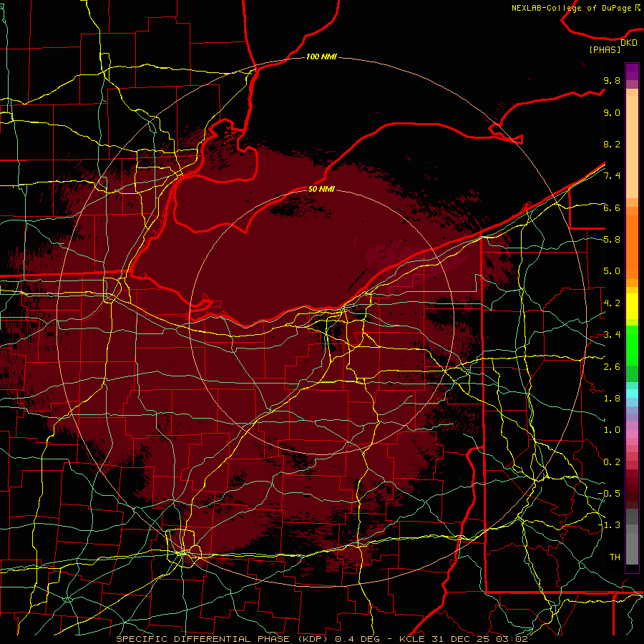
Task: Click the [PHAS] legend title
Action: [x=605, y=50]
